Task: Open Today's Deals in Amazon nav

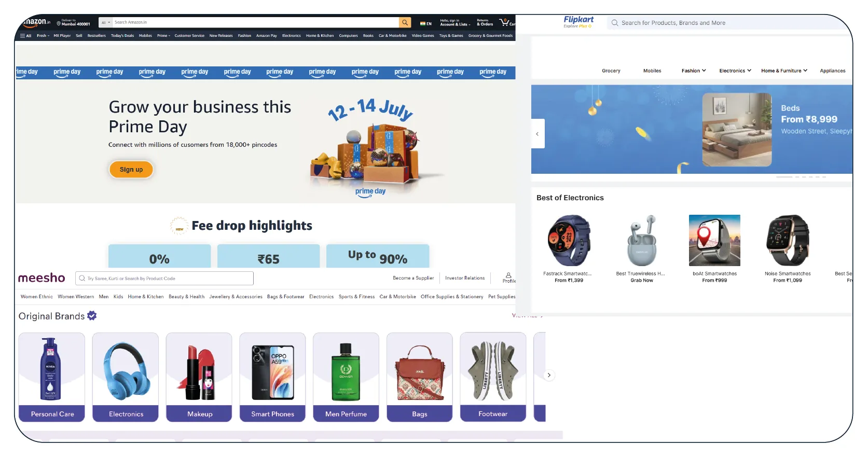Action: (x=122, y=36)
